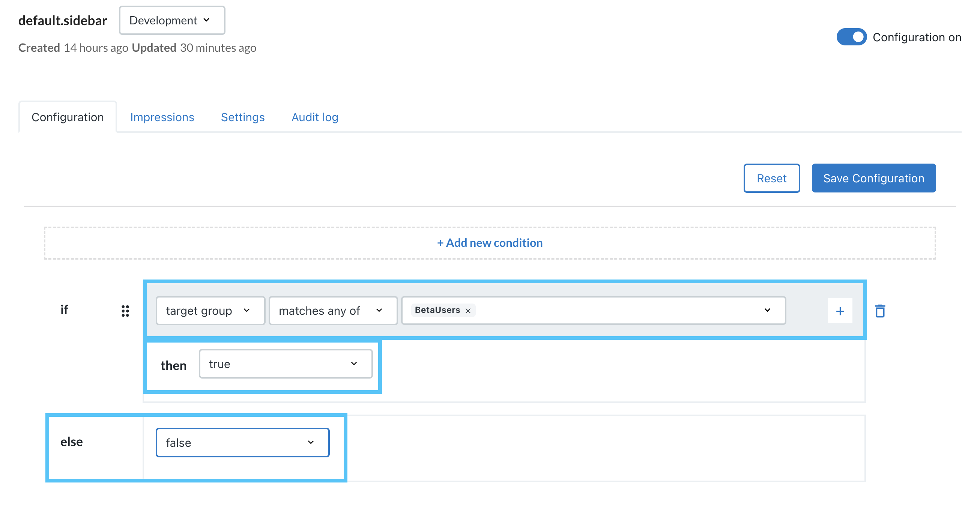Remove the BetaUsers tag with its x icon
The image size is (980, 511).
coord(469,310)
